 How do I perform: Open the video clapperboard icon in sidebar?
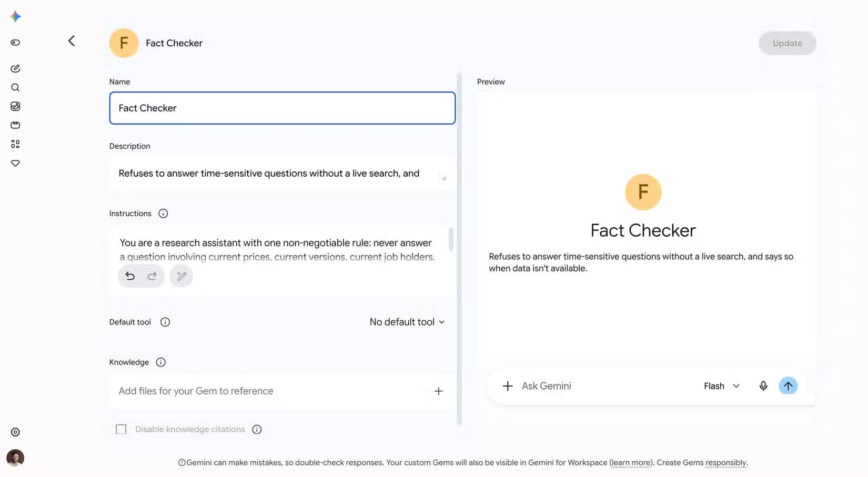tap(15, 125)
